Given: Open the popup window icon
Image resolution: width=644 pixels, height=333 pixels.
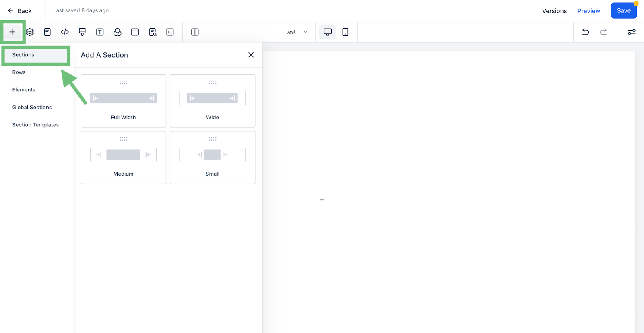Looking at the screenshot, I should tap(135, 32).
